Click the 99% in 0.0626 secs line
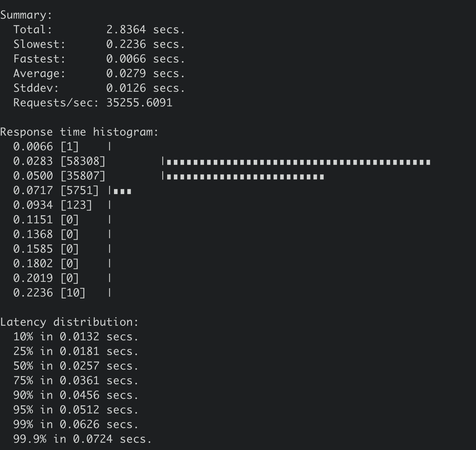Viewport: 476px width, 450px height. 76,425
